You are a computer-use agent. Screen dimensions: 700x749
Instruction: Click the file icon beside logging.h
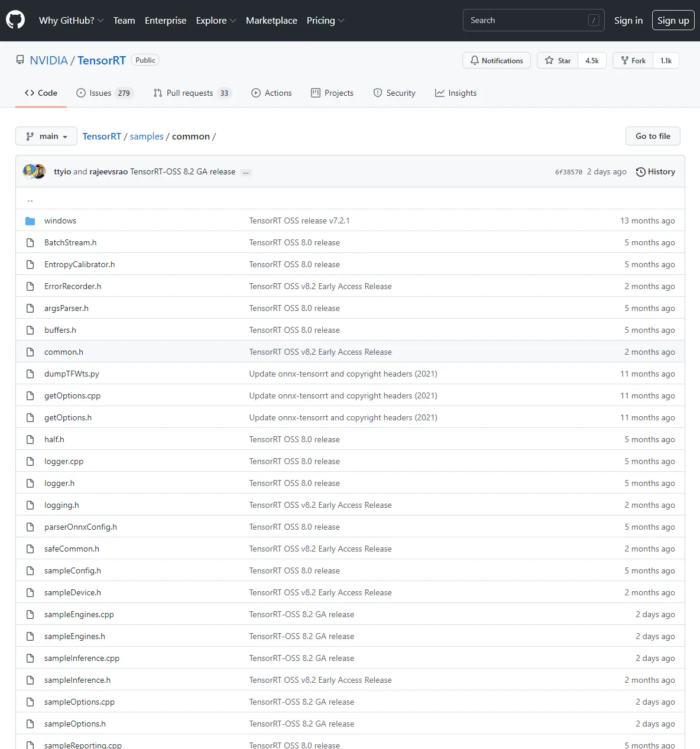30,505
